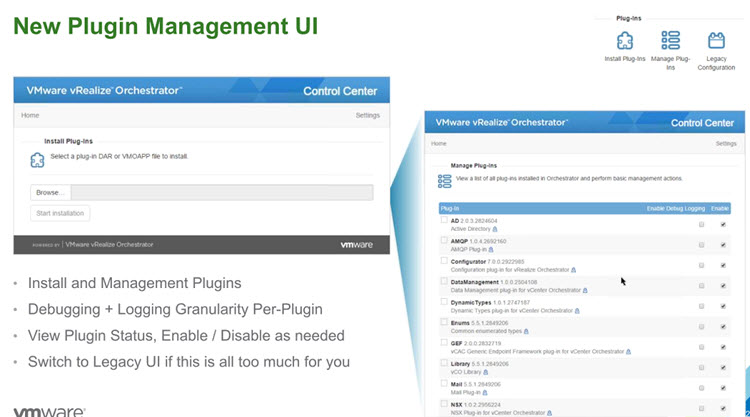Click lock icon after Data Management plug-in description
Viewport: 750px width, 417px height.
pos(585,290)
